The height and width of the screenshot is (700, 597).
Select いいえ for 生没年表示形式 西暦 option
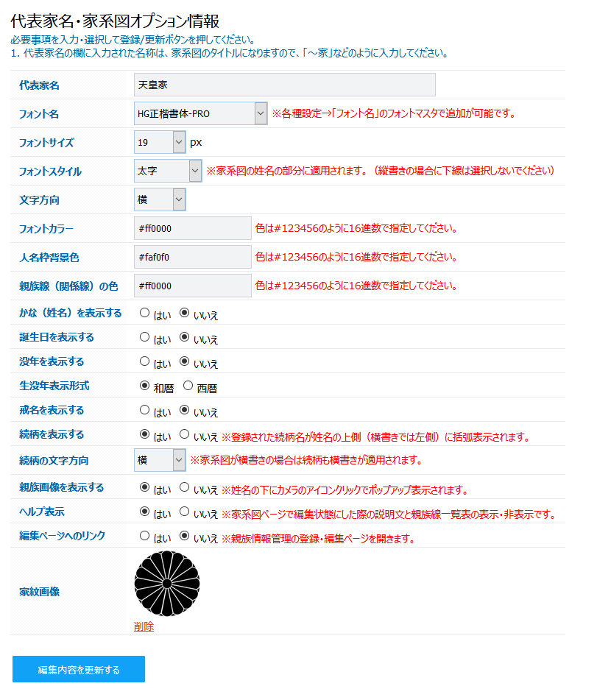190,386
